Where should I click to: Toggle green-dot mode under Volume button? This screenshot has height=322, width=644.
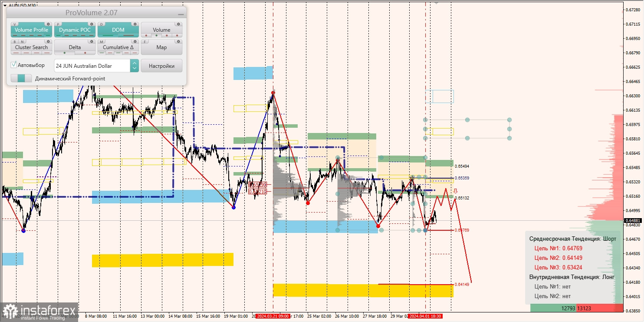click(157, 36)
